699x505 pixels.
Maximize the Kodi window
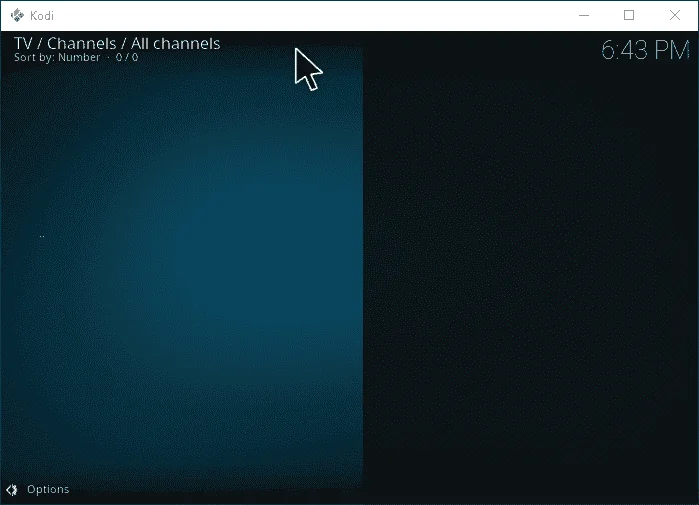[629, 16]
